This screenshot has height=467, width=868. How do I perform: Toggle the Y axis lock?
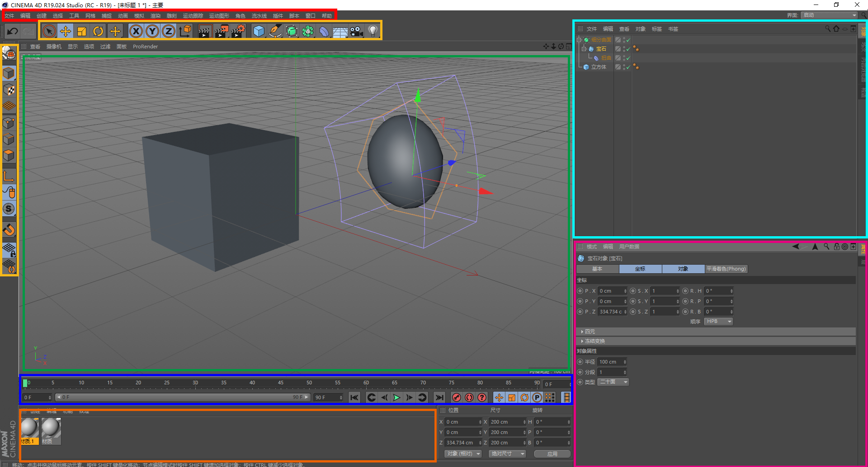(x=152, y=31)
